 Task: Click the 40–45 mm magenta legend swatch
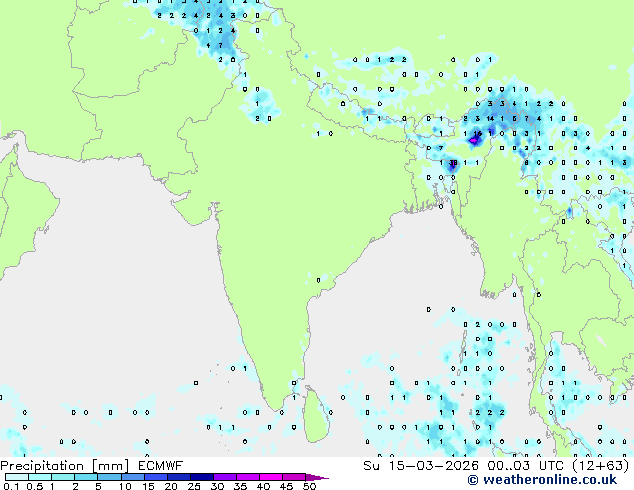click(271, 477)
